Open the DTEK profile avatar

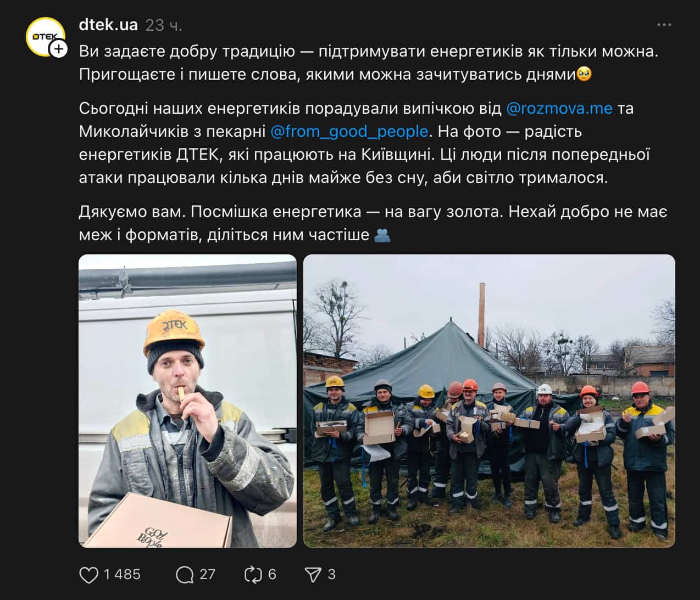[x=45, y=36]
